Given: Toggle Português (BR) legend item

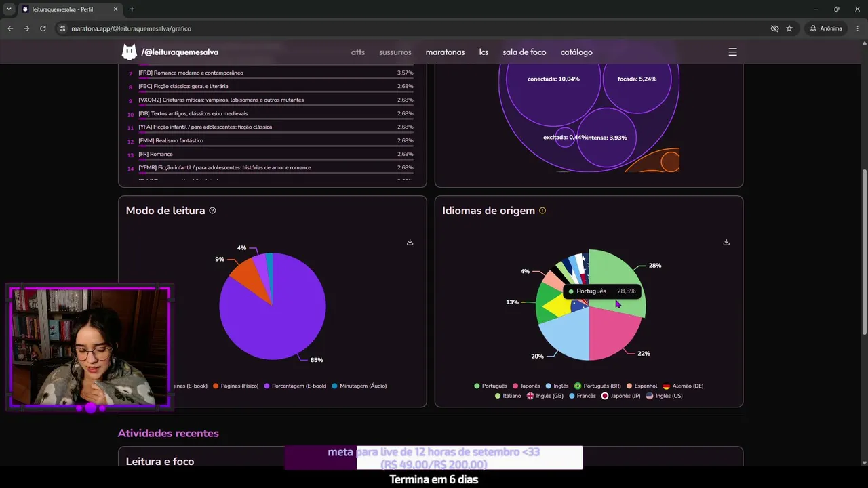Looking at the screenshot, I should 597,386.
